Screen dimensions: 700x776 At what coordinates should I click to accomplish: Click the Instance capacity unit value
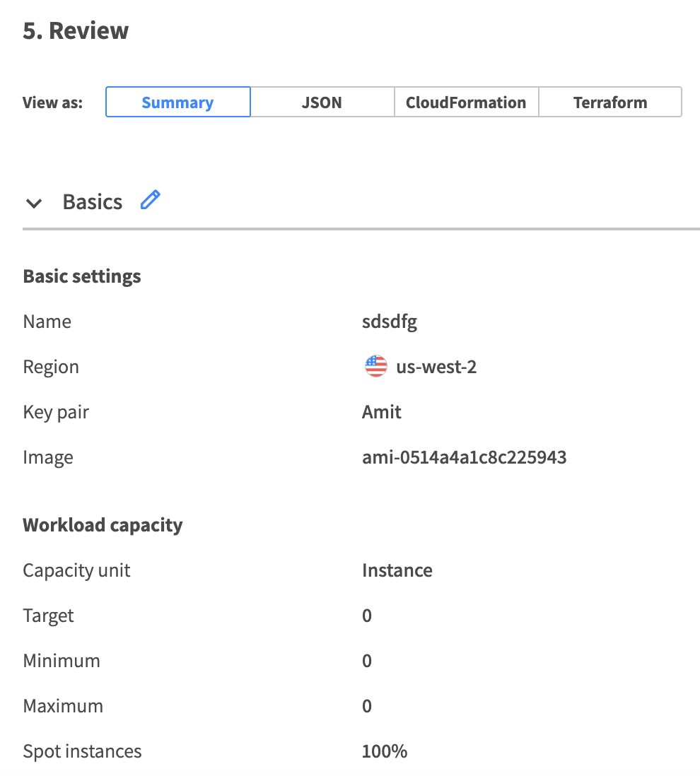coord(397,570)
